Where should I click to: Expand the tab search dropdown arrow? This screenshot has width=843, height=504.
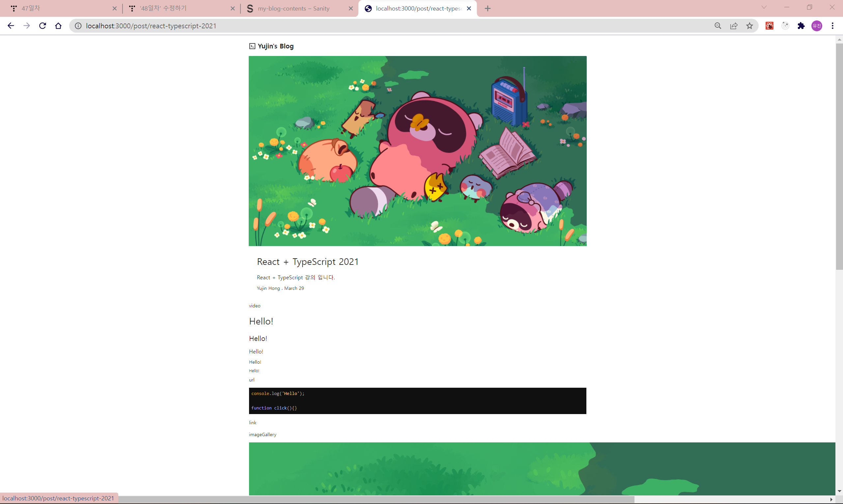[x=764, y=8]
